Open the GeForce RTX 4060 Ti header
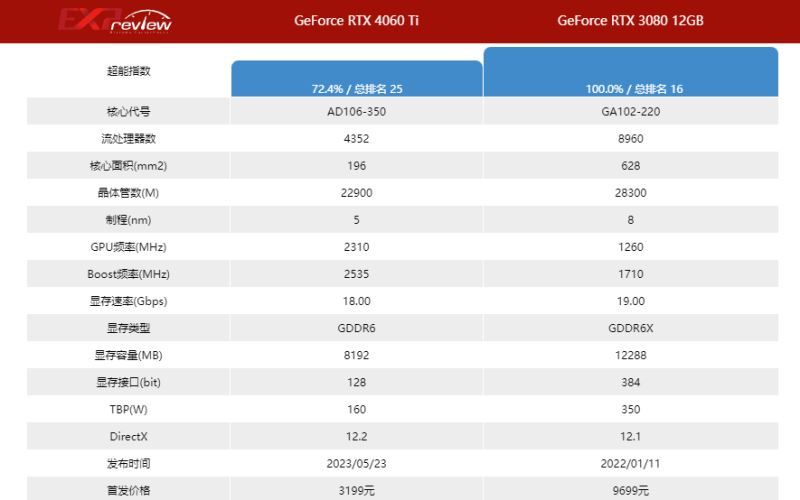This screenshot has height=500, width=800. click(x=356, y=20)
